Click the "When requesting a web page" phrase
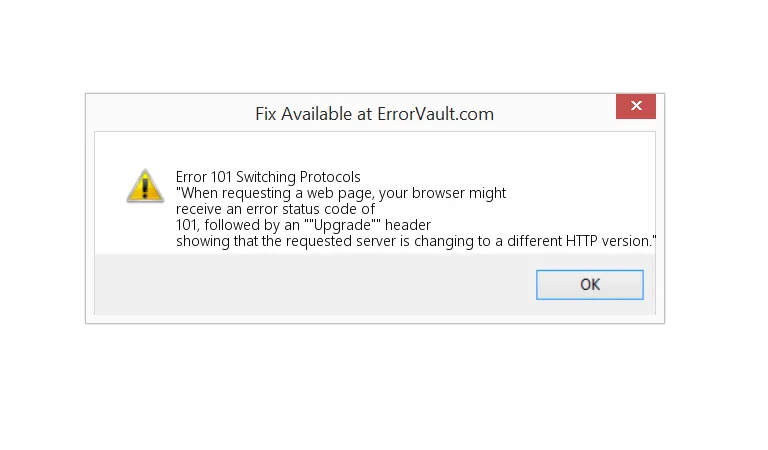 266,193
